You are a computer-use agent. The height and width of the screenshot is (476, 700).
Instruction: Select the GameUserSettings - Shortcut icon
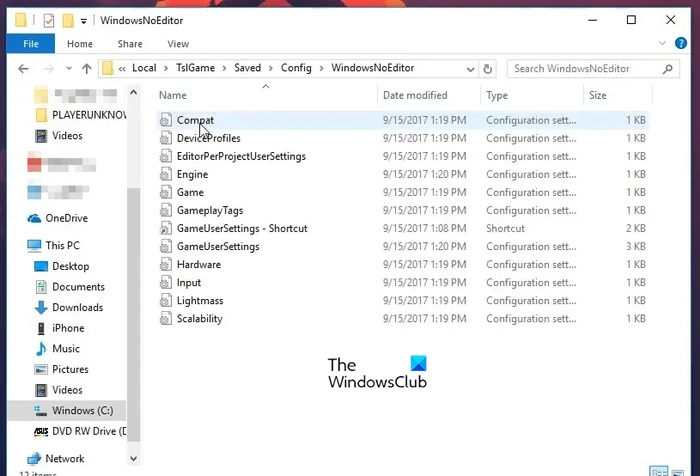click(166, 229)
